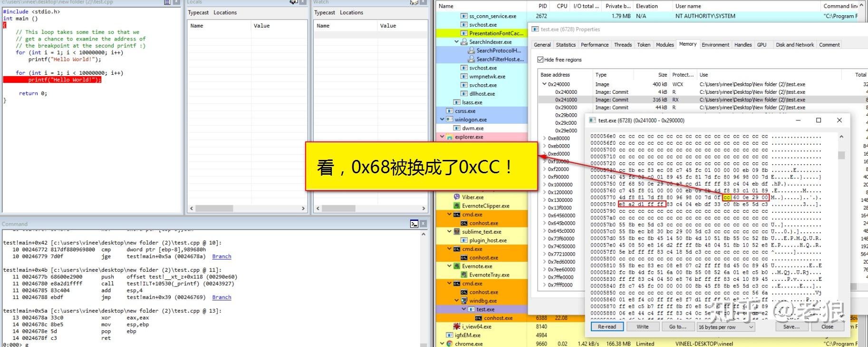Viewport: 868px width, 347px height.
Task: Open the Environment tab
Action: (x=715, y=45)
